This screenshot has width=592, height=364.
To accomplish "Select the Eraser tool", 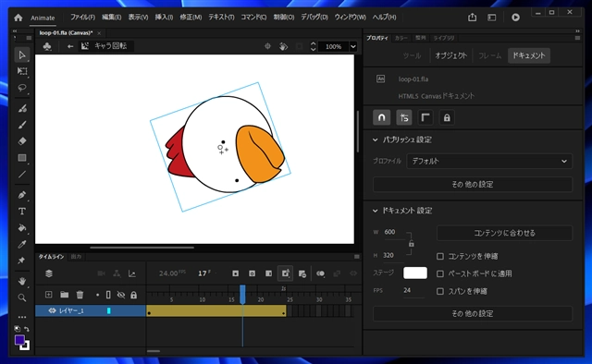I will pyautogui.click(x=22, y=141).
